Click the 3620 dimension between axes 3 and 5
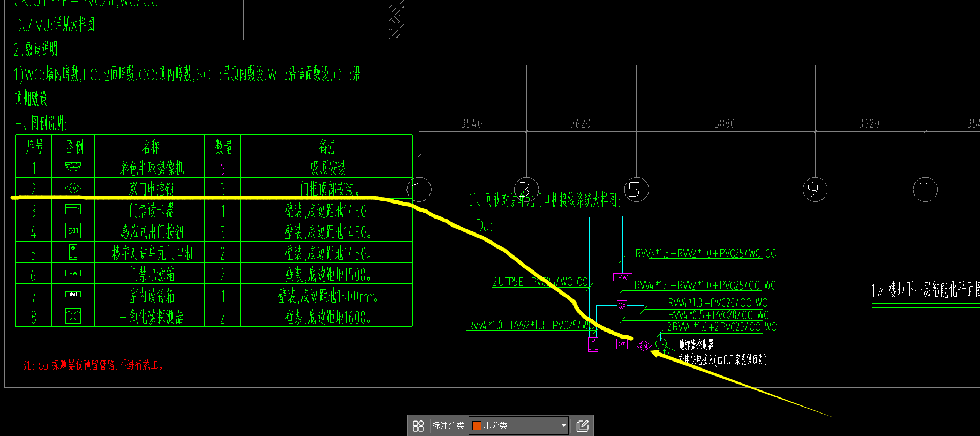The image size is (980, 436). point(581,124)
